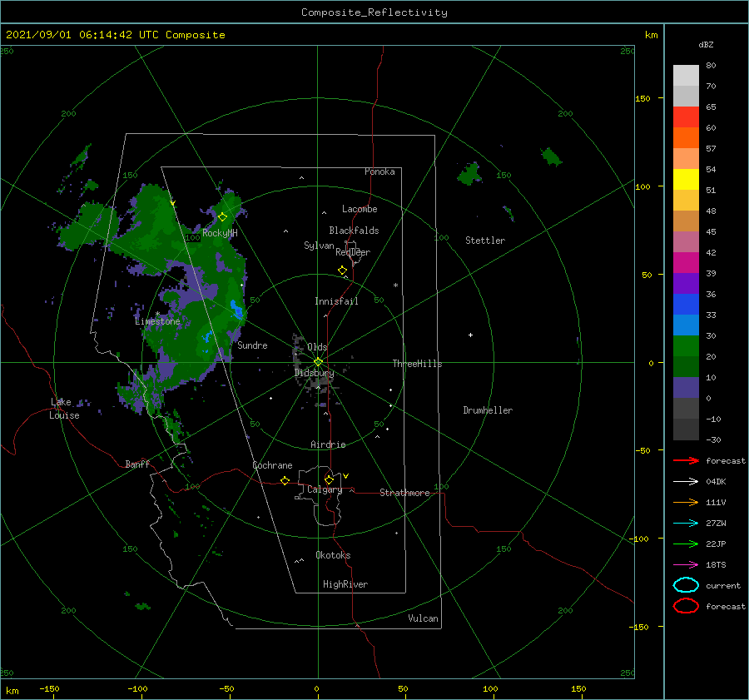Click the Banff label
The width and height of the screenshot is (749, 700).
tap(137, 464)
